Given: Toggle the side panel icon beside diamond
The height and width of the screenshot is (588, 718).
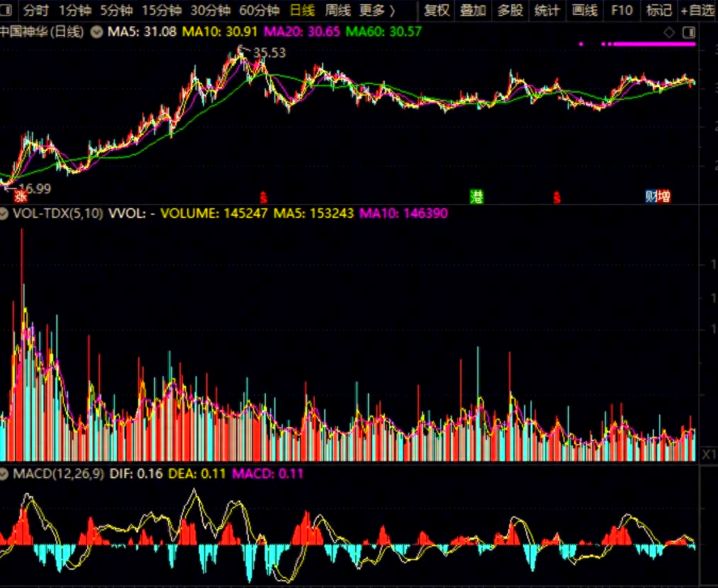Looking at the screenshot, I should click(x=689, y=33).
